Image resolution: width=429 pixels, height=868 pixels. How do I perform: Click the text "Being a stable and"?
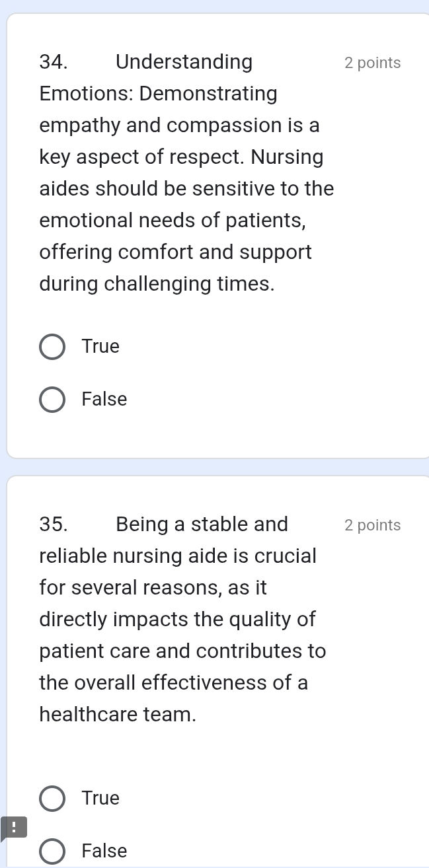click(x=202, y=524)
